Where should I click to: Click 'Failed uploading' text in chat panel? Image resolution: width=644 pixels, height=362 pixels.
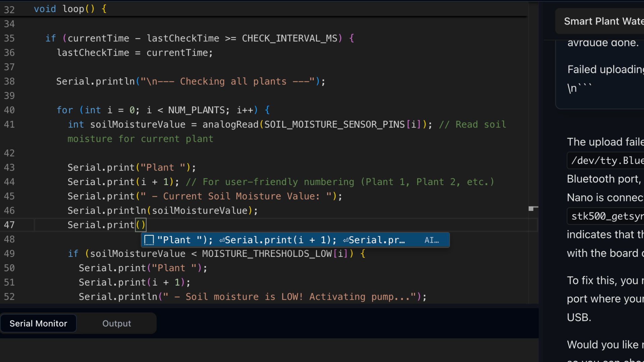605,69
